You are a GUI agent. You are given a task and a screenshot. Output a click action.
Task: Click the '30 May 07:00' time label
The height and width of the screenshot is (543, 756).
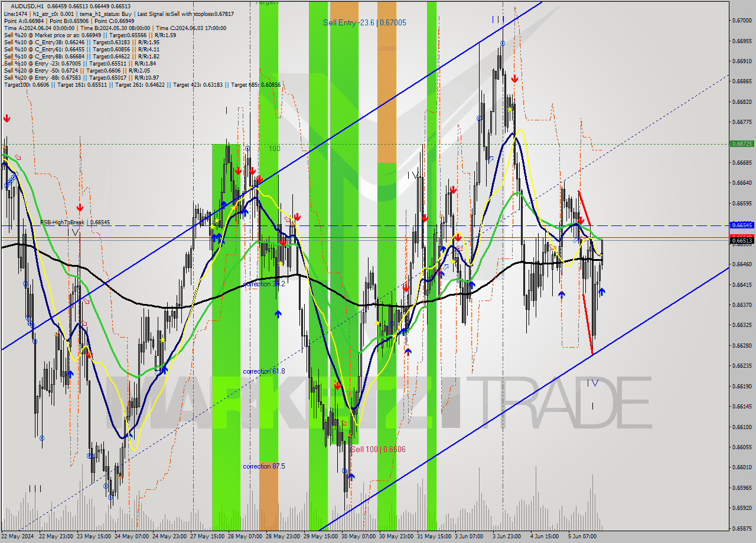(359, 537)
